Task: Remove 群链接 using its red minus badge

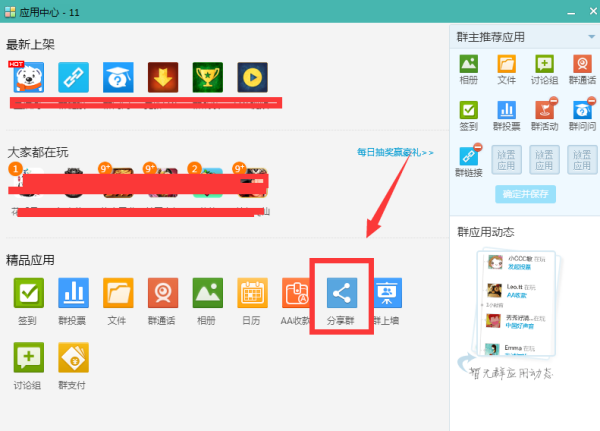Action: tap(479, 146)
